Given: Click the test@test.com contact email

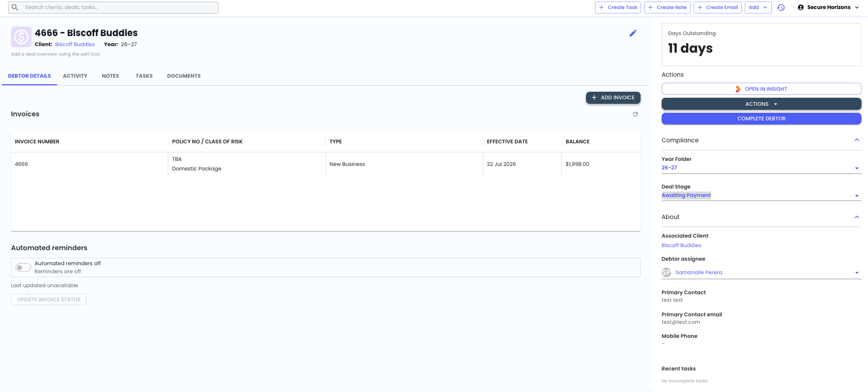Looking at the screenshot, I should click(x=681, y=322).
